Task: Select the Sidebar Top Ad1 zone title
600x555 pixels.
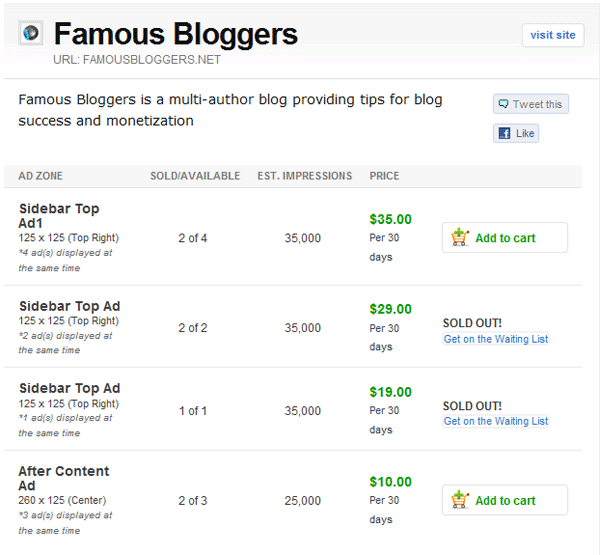Action: [59, 216]
